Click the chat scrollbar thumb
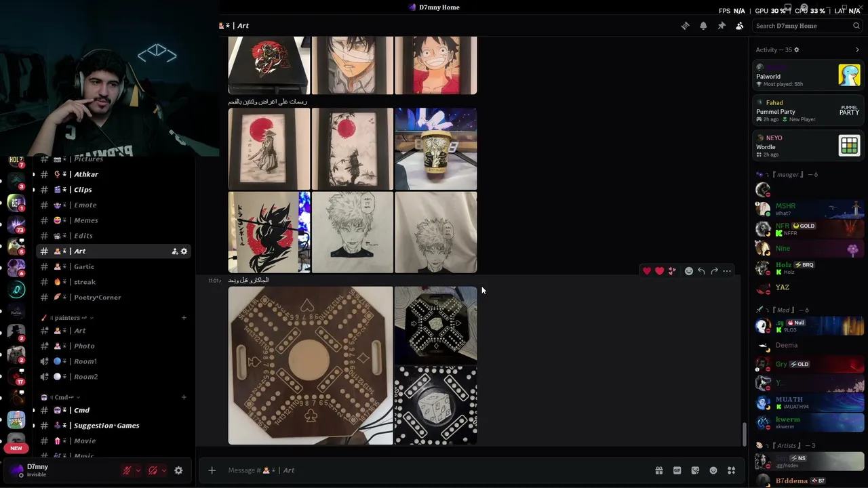The width and height of the screenshot is (868, 488). [744, 434]
